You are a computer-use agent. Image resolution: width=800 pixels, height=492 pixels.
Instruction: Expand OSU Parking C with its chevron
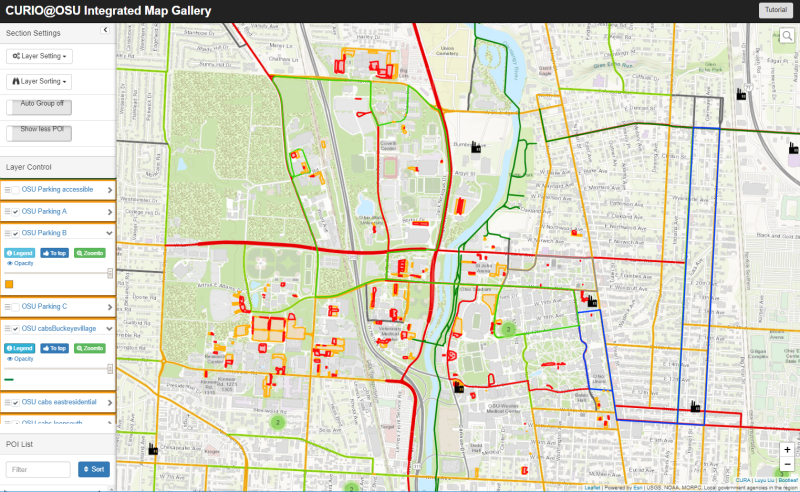tap(109, 307)
